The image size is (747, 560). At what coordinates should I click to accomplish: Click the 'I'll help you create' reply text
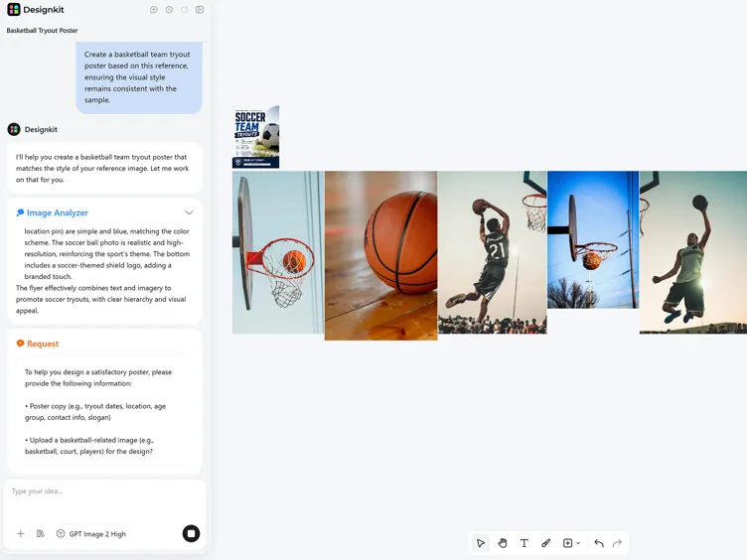pos(102,168)
